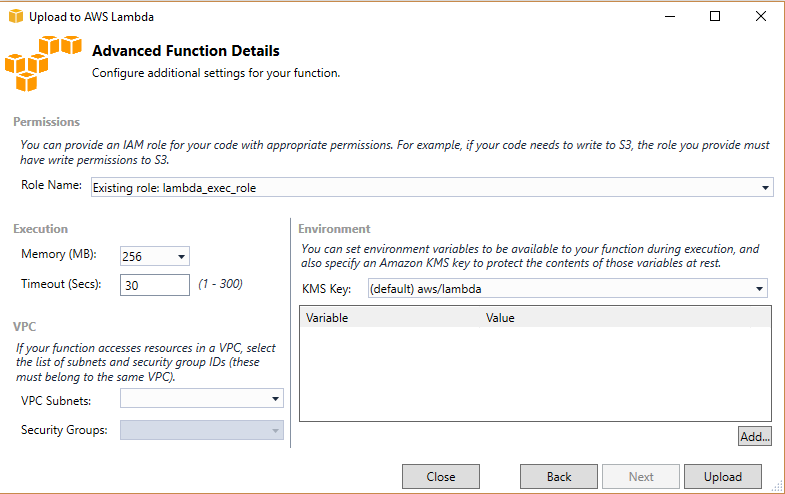785x494 pixels.
Task: Open the Security Groups dropdown
Action: [202, 430]
